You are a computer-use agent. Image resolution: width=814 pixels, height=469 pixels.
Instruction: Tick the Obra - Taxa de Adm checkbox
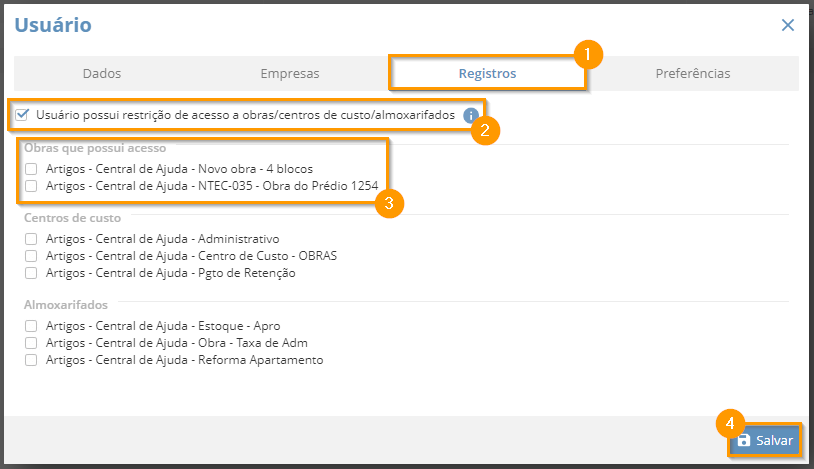31,343
